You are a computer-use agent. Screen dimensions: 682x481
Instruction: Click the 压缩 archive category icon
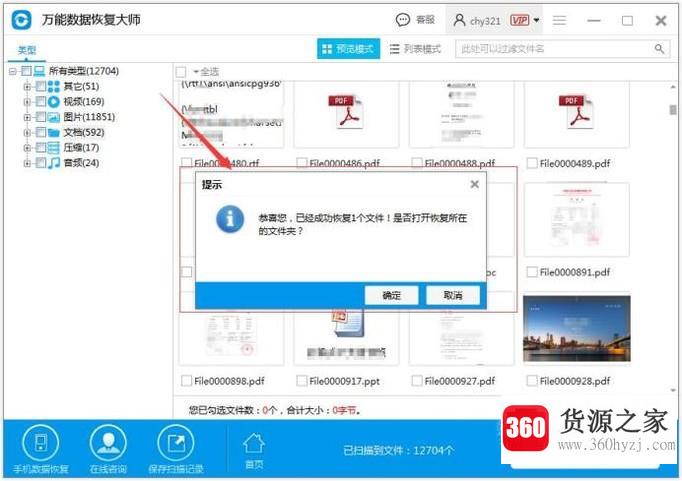tap(53, 147)
